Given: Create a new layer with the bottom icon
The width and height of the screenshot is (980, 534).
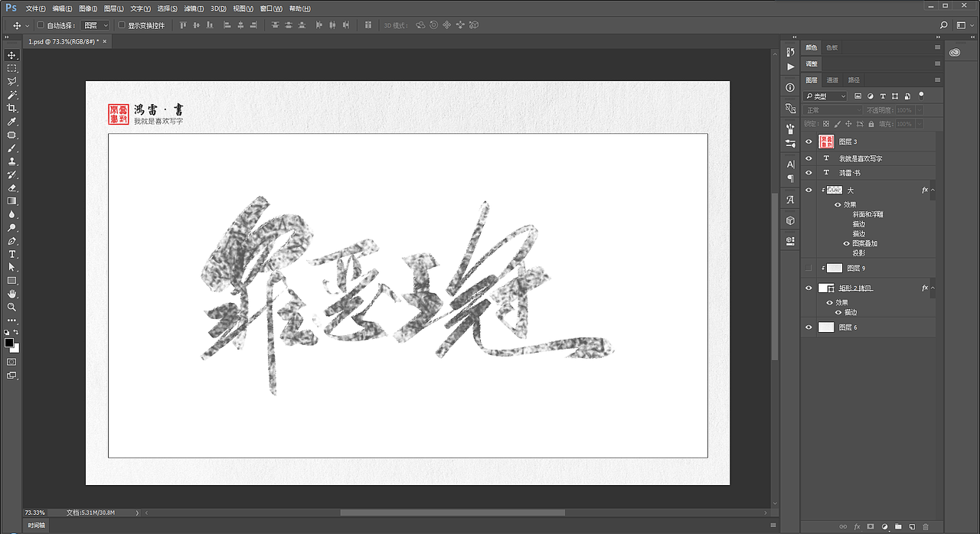Looking at the screenshot, I should pos(912,526).
